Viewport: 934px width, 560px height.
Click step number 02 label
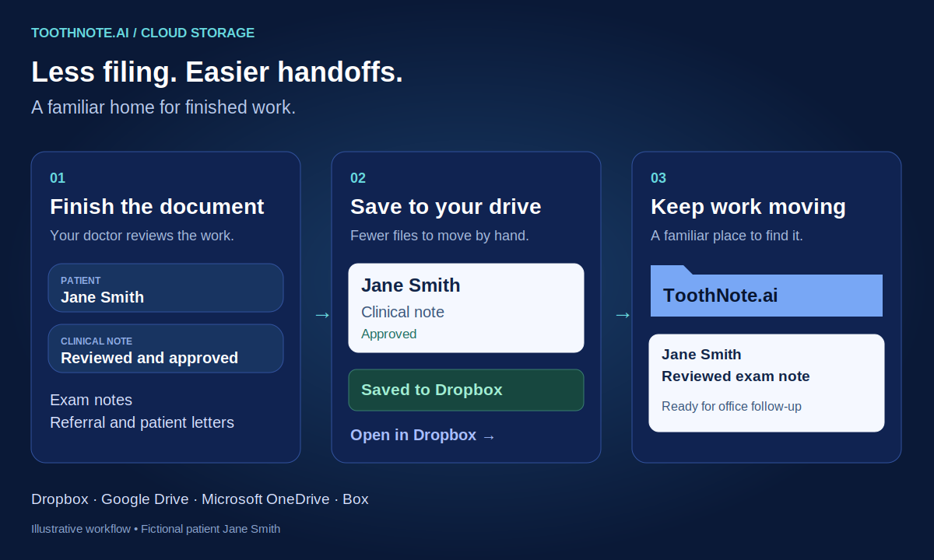tap(358, 178)
